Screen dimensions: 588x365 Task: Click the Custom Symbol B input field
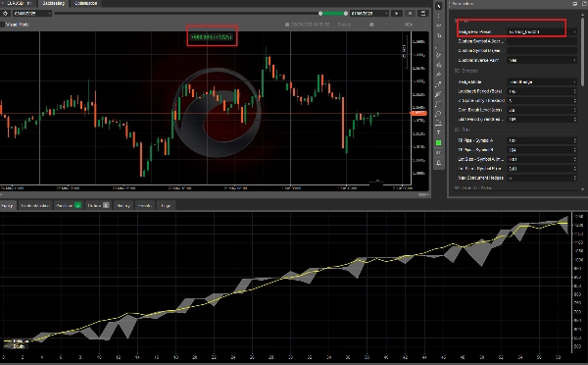(x=542, y=51)
